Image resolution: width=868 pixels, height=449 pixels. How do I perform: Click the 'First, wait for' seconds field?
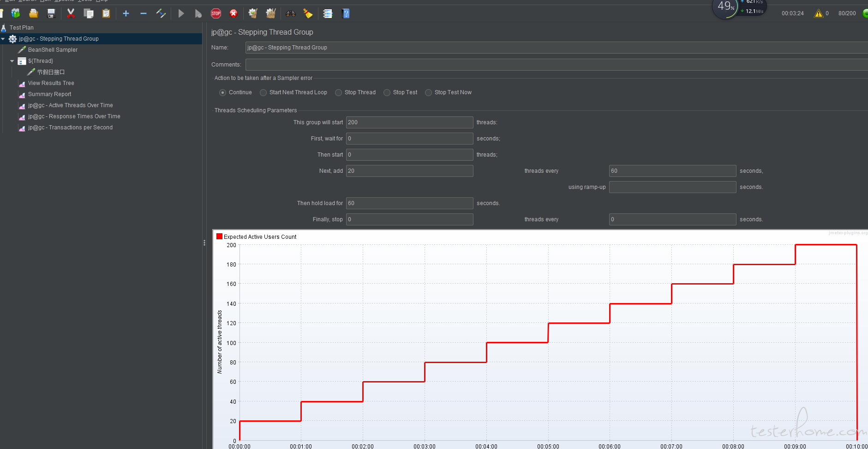tap(410, 139)
